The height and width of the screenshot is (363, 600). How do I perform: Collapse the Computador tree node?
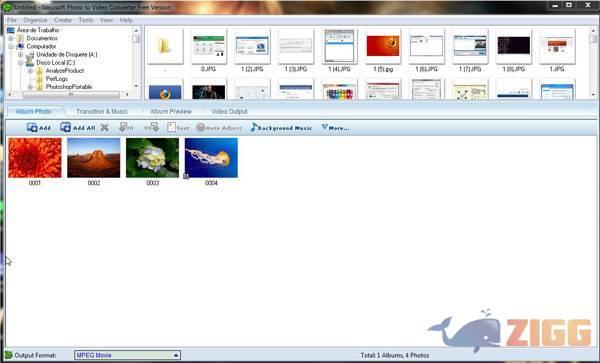click(x=11, y=46)
